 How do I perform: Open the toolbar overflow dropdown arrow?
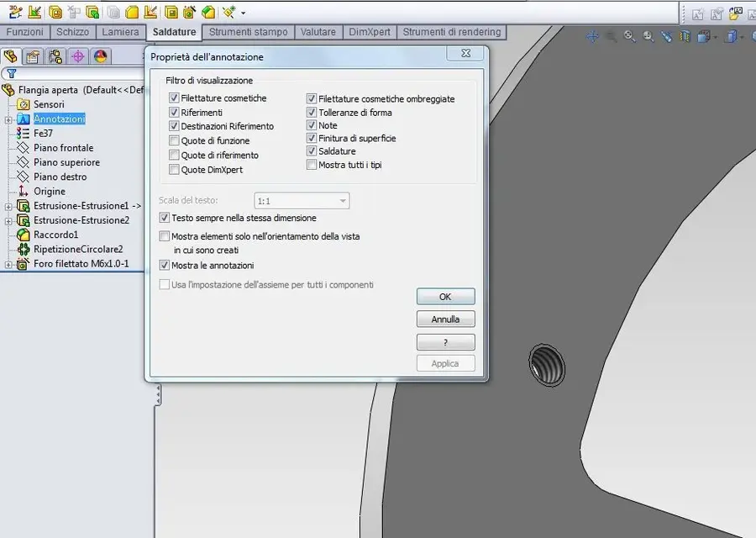(x=243, y=13)
